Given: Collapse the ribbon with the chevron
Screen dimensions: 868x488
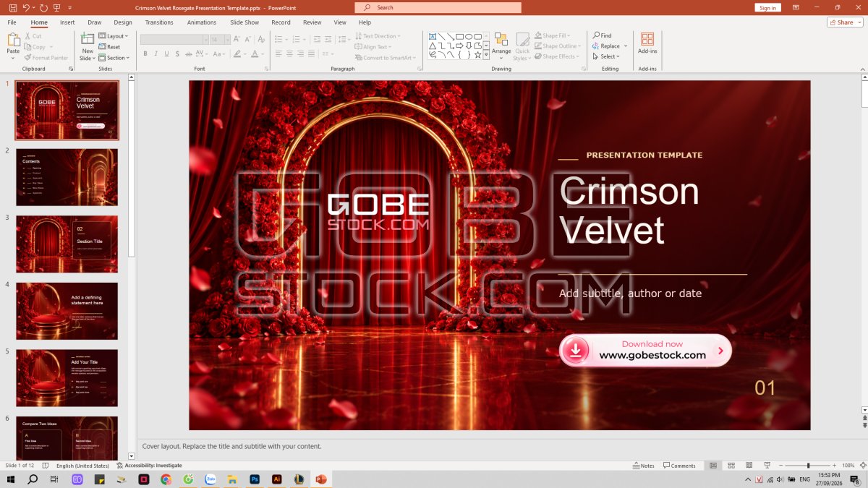Looking at the screenshot, I should pos(861,68).
